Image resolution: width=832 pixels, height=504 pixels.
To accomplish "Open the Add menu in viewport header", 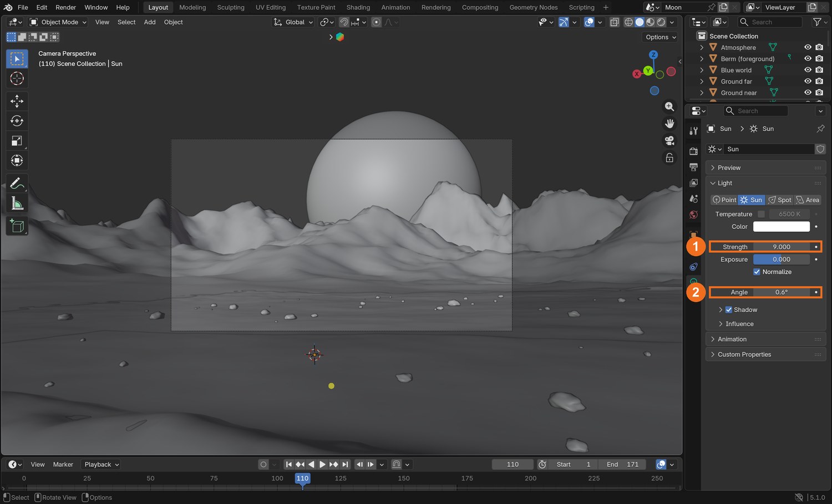I will click(150, 22).
